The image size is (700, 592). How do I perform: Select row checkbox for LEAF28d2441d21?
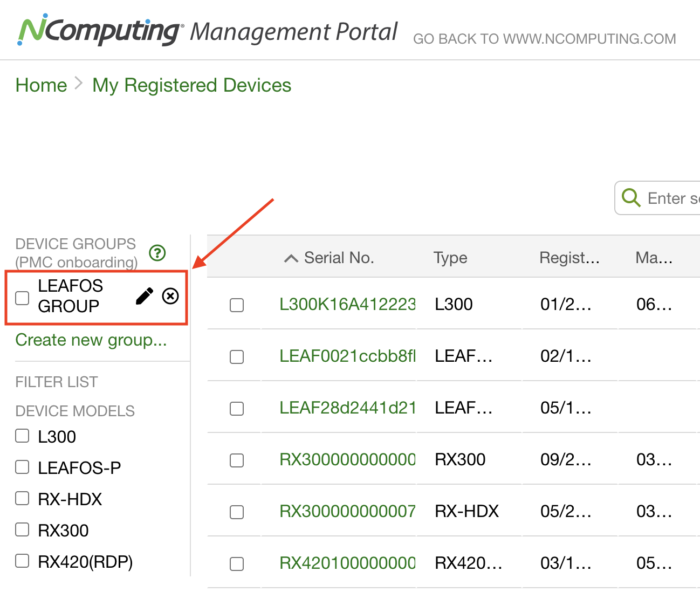(237, 409)
